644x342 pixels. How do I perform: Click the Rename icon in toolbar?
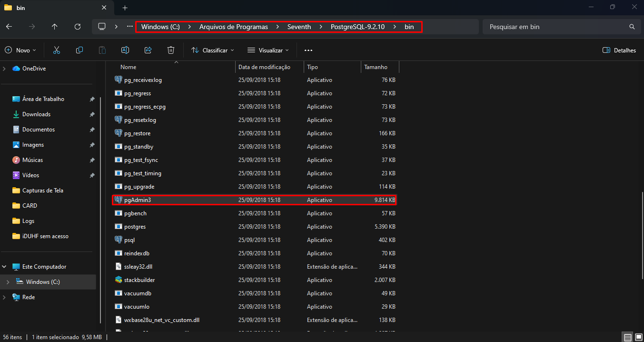point(125,50)
